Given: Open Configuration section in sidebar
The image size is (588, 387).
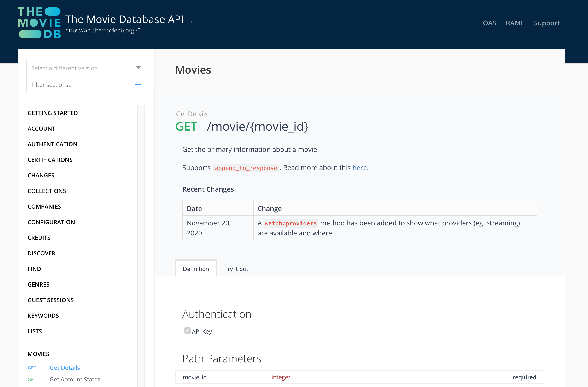Looking at the screenshot, I should tap(51, 222).
